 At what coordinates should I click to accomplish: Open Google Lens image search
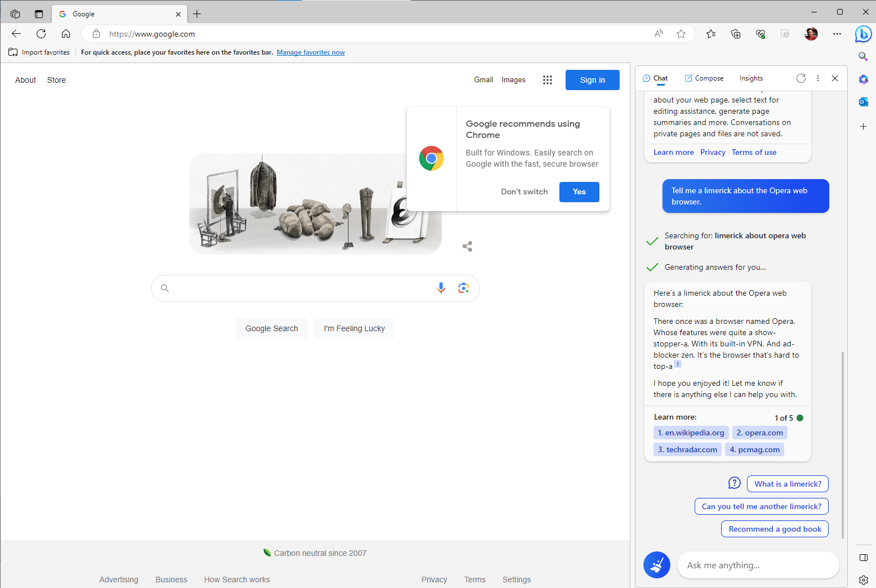tap(464, 288)
